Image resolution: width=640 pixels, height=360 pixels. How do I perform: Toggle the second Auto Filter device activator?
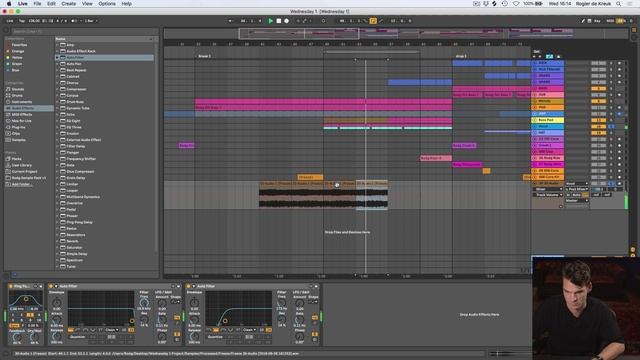click(189, 287)
